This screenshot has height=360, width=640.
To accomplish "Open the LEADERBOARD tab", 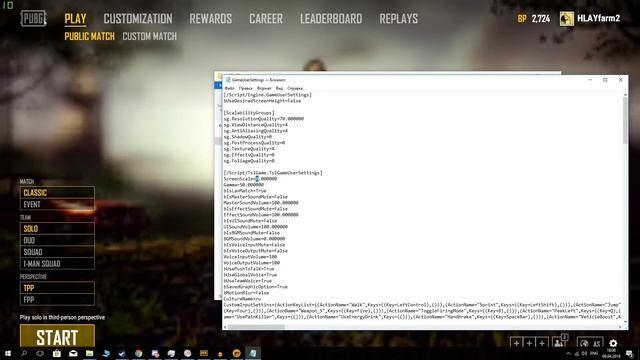I will 331,19.
